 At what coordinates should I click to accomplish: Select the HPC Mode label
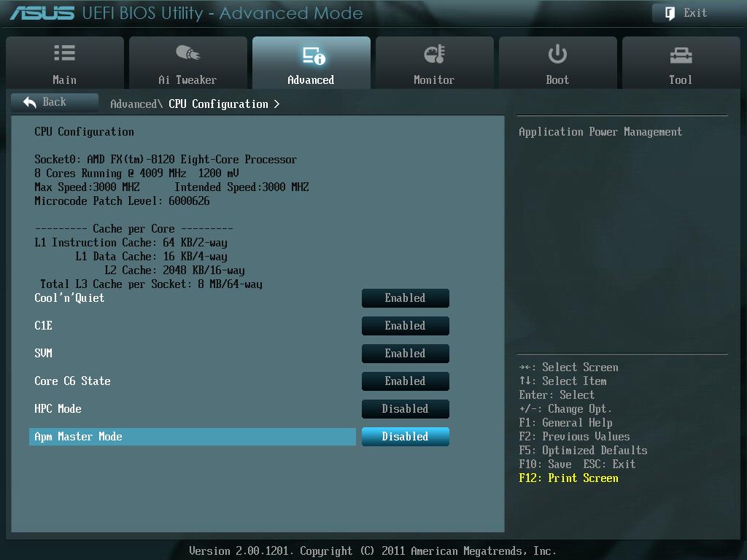58,408
